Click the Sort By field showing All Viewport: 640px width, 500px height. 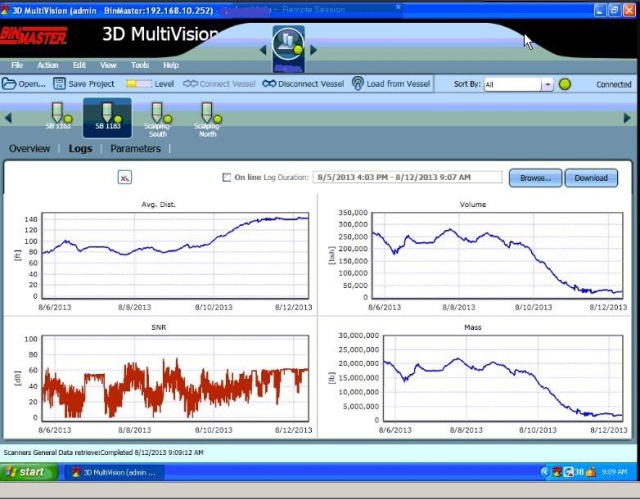click(x=513, y=84)
